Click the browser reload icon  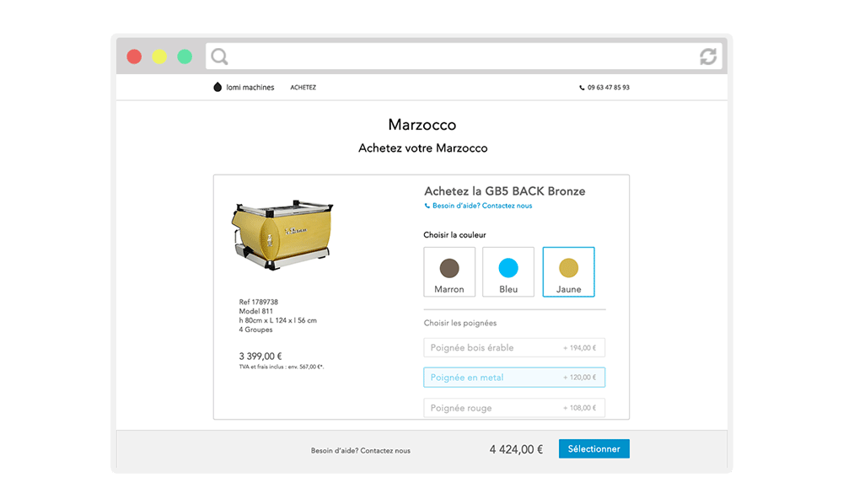(708, 56)
